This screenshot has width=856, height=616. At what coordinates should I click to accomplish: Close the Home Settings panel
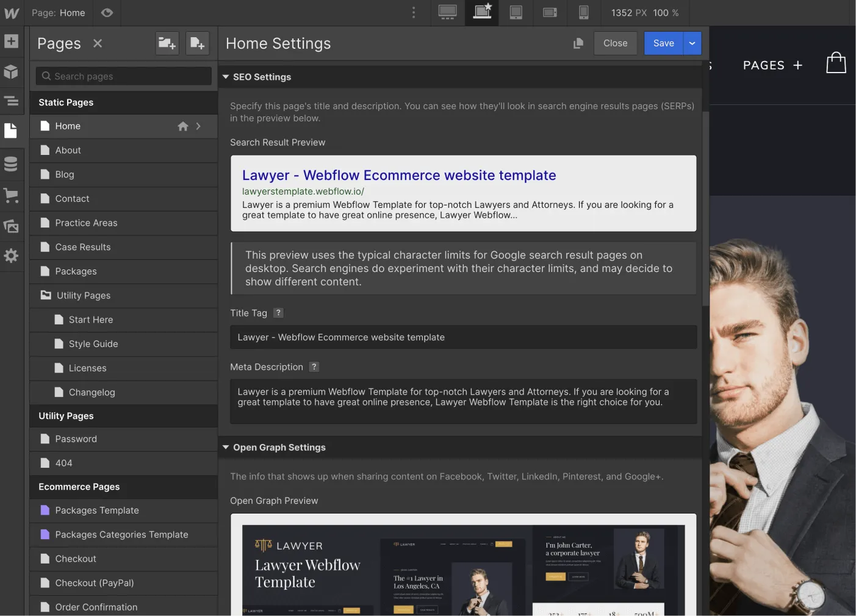tap(615, 43)
